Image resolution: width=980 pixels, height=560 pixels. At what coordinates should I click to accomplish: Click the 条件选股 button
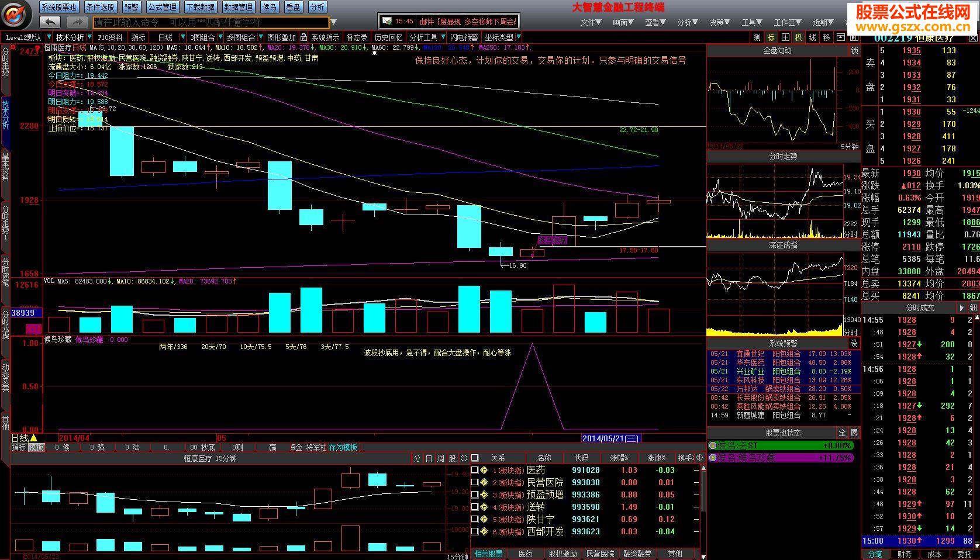(x=100, y=7)
